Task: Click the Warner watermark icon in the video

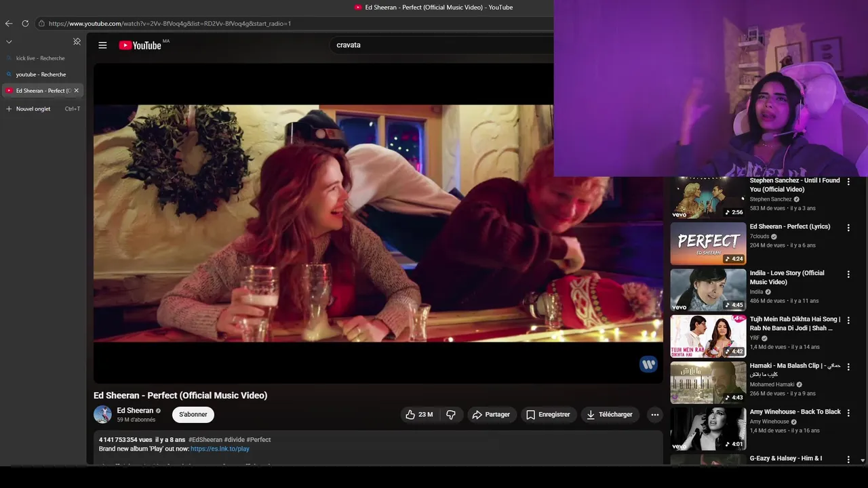Action: pyautogui.click(x=648, y=365)
